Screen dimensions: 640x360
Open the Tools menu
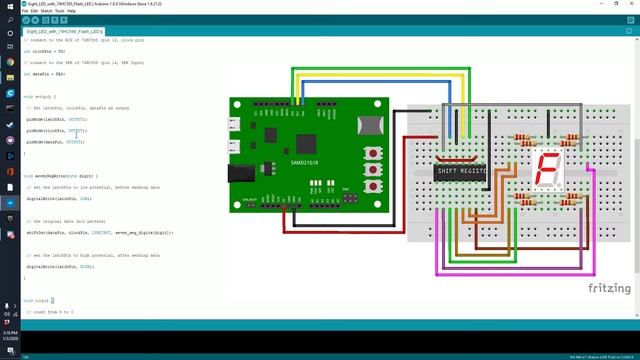point(60,11)
